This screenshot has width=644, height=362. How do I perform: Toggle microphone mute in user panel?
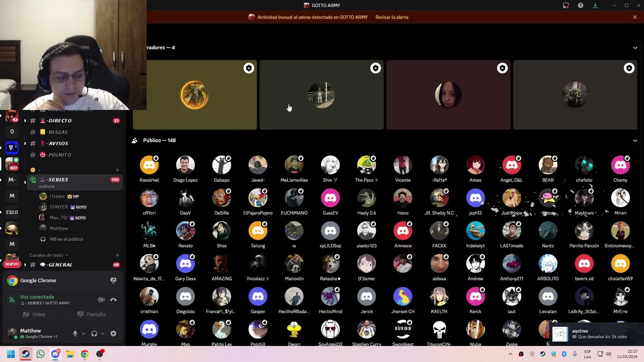[x=75, y=333]
